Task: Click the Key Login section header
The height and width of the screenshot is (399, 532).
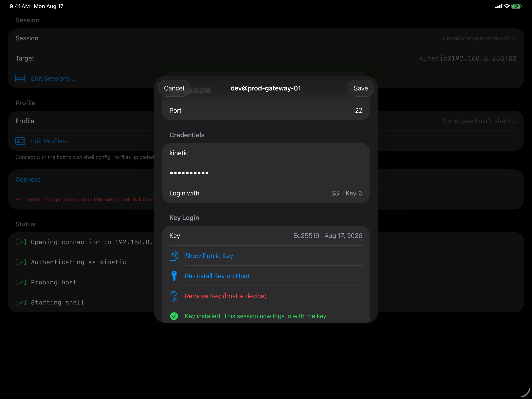Action: pyautogui.click(x=184, y=218)
